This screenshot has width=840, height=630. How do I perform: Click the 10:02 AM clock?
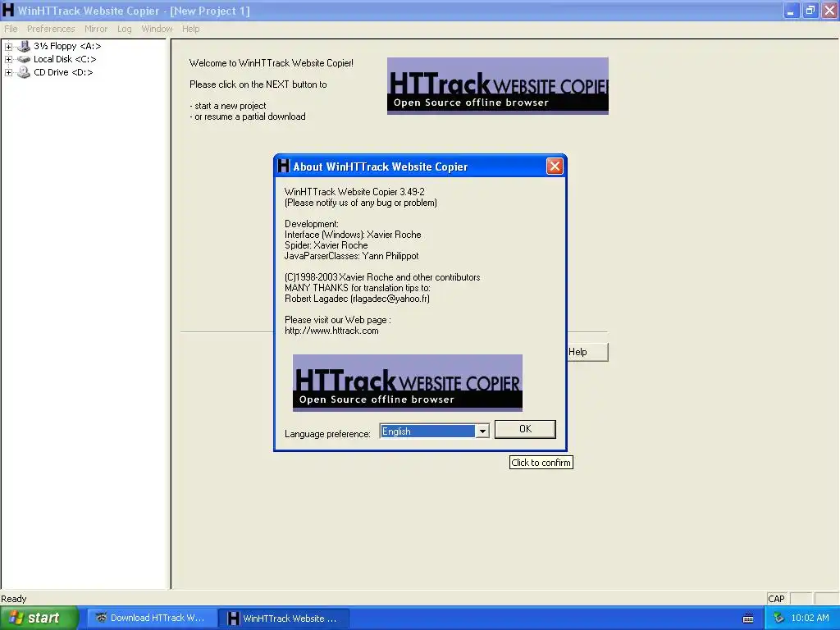pos(810,619)
